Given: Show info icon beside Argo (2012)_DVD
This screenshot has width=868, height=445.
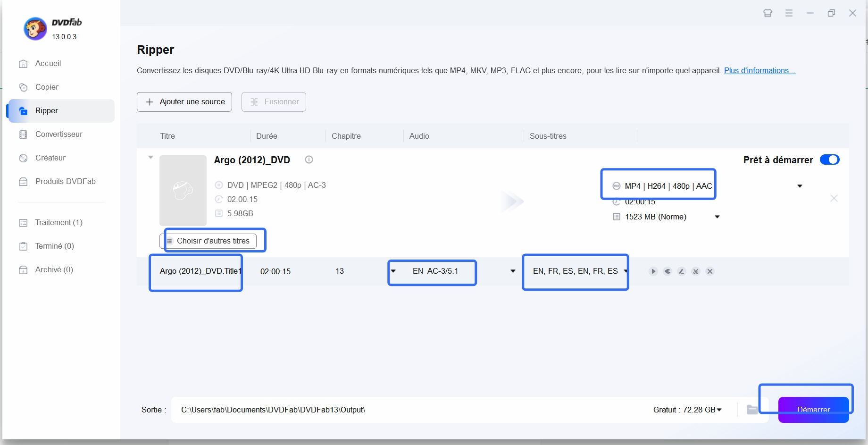Looking at the screenshot, I should 309,160.
